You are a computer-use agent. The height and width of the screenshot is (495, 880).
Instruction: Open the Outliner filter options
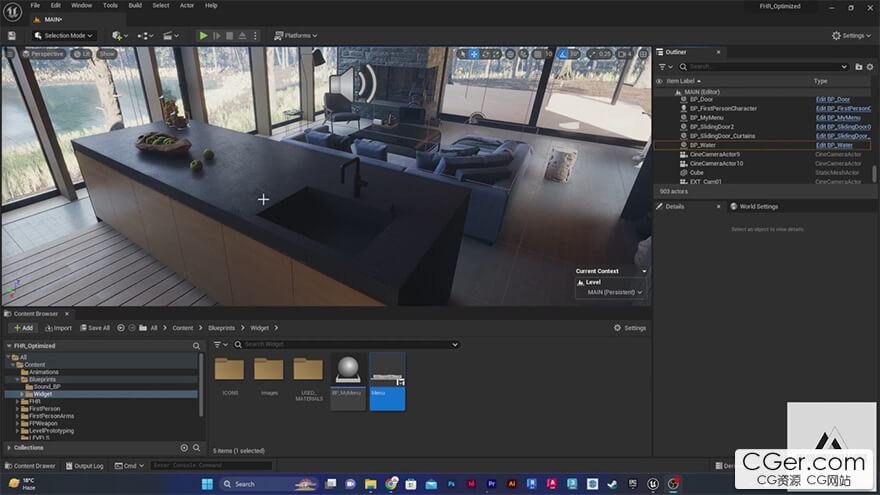pyautogui.click(x=665, y=67)
